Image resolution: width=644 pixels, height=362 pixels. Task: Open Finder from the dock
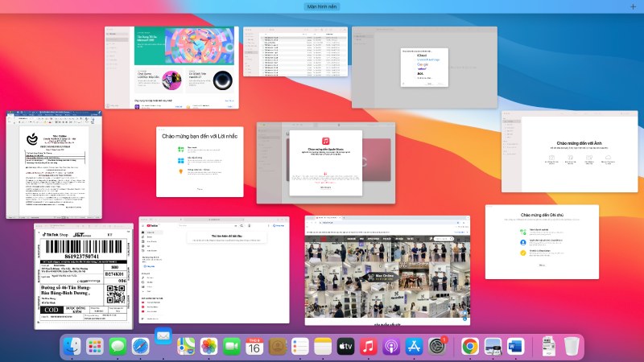[72, 347]
